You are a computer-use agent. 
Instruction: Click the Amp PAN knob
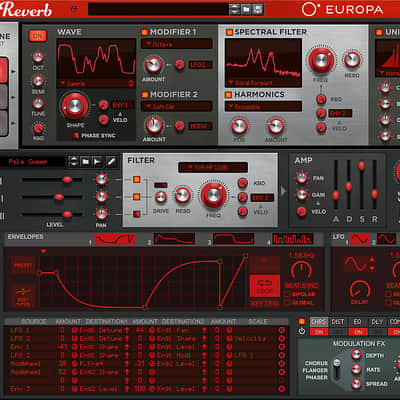pyautogui.click(x=302, y=178)
